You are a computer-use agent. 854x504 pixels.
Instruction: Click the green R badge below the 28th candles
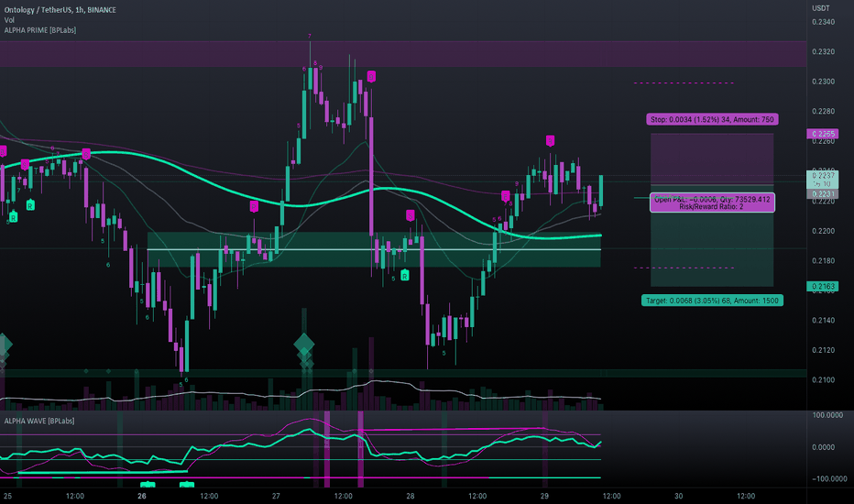click(405, 276)
